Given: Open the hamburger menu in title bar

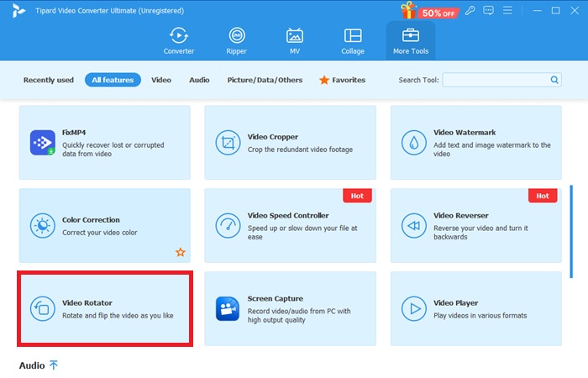Looking at the screenshot, I should pos(507,10).
